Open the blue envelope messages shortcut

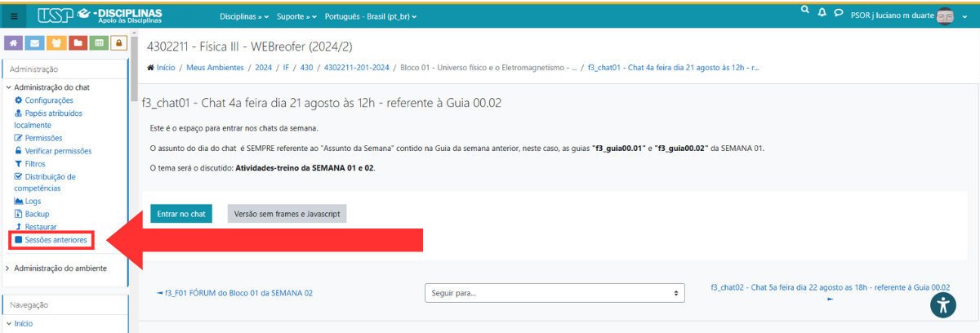(x=35, y=42)
